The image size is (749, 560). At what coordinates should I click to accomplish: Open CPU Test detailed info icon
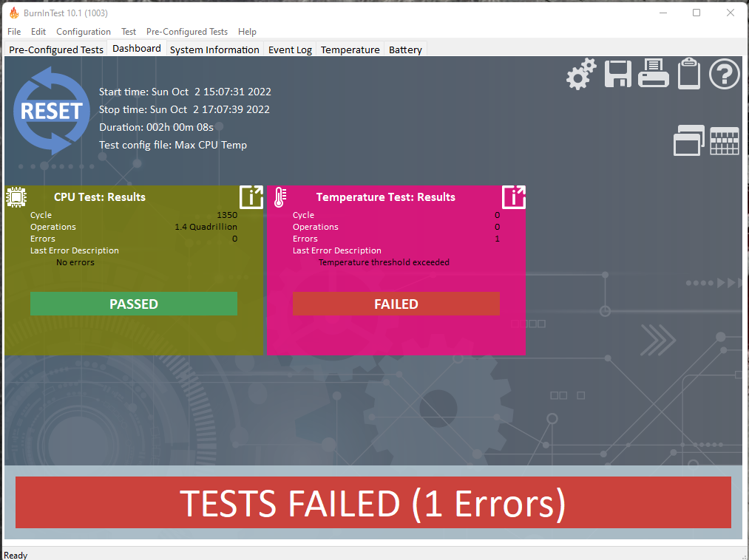[251, 197]
